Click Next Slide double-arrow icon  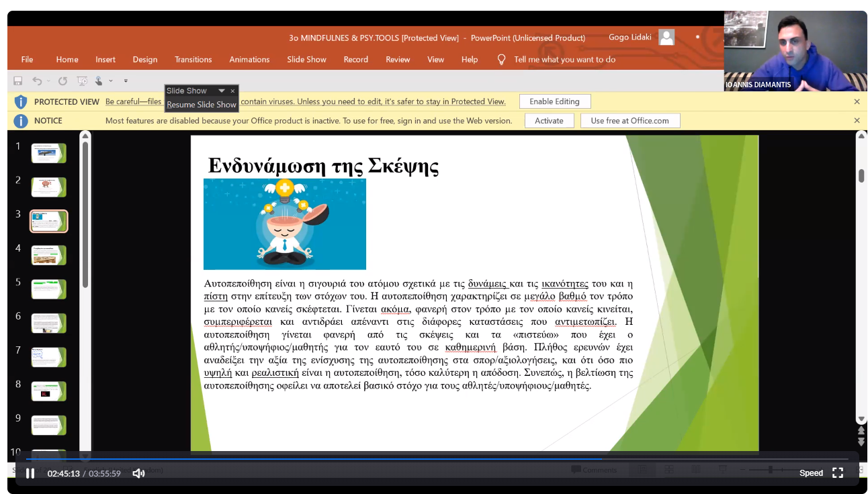(x=861, y=441)
